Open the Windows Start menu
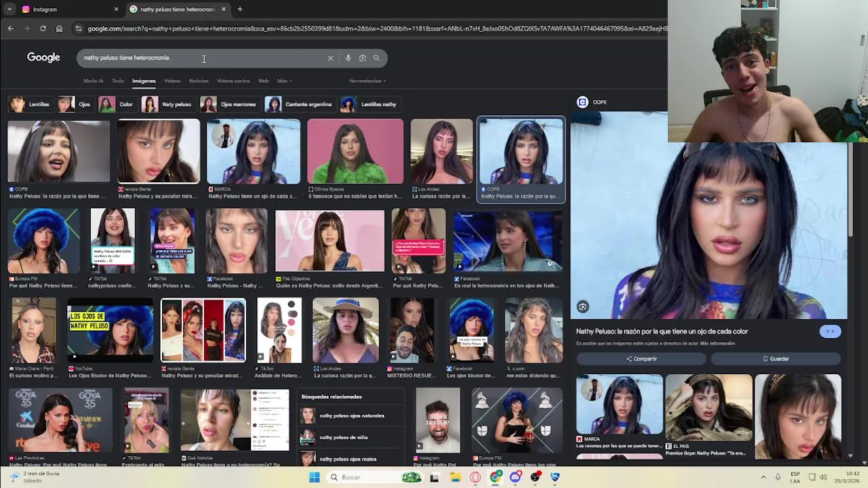 pyautogui.click(x=314, y=477)
